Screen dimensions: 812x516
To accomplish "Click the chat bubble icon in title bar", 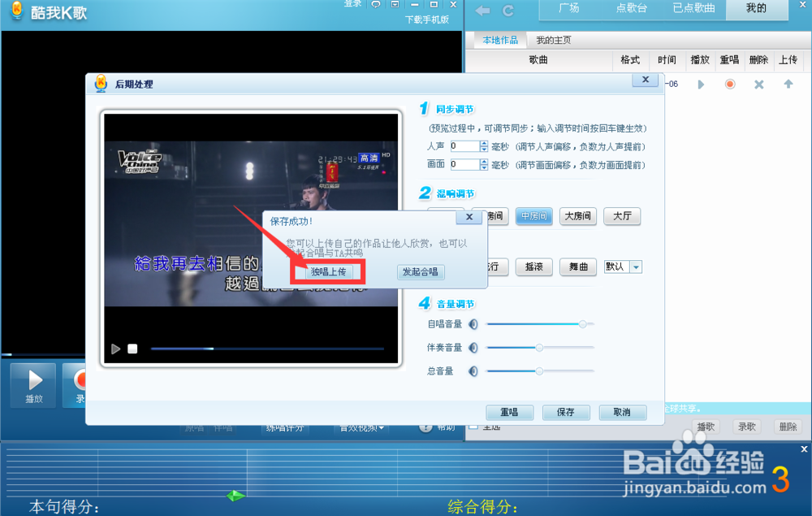I will (376, 4).
